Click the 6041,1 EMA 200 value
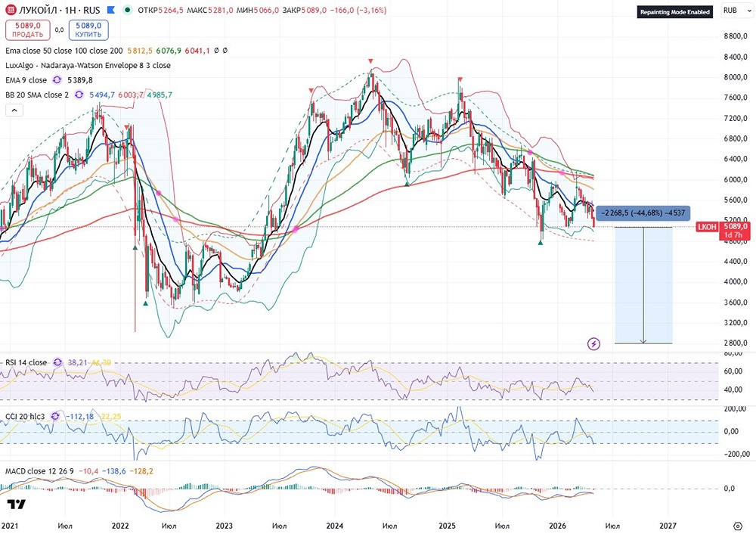The image size is (756, 534). click(x=197, y=51)
